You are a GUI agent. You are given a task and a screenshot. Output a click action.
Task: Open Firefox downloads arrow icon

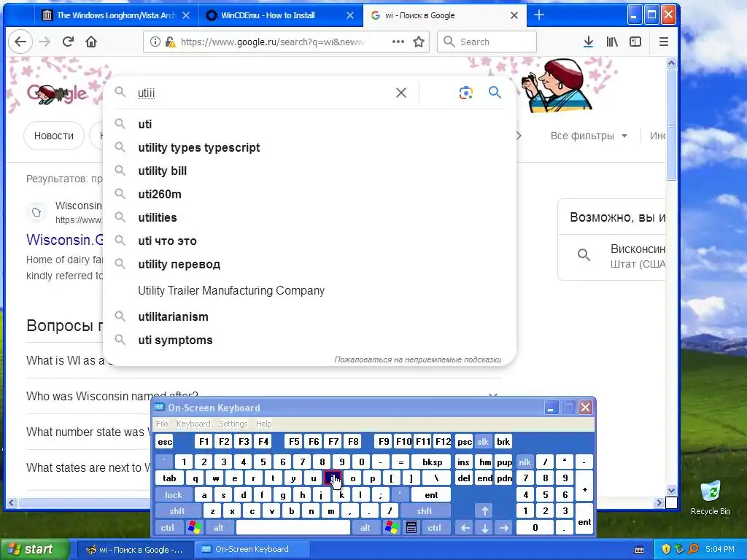(x=589, y=42)
